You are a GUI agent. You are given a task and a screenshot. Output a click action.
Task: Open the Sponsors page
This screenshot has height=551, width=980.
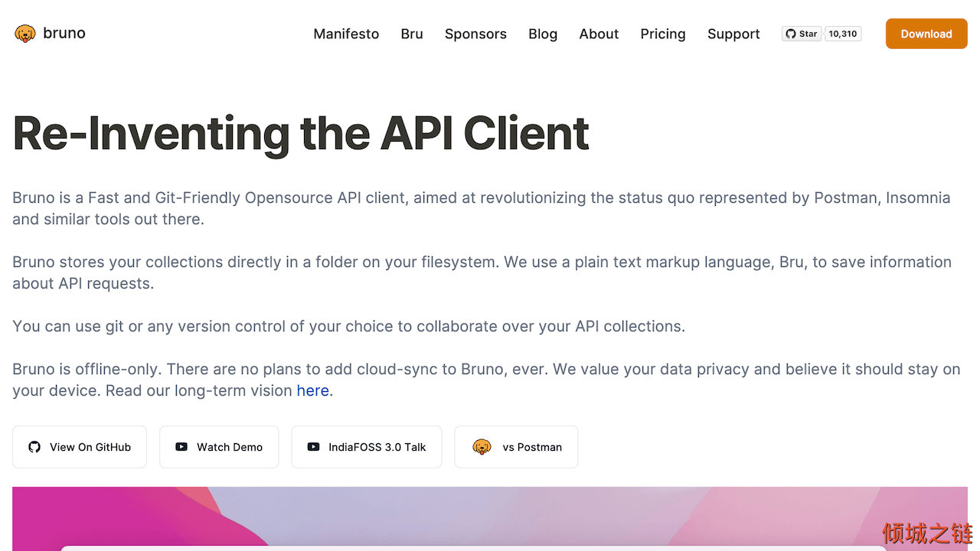tap(475, 34)
